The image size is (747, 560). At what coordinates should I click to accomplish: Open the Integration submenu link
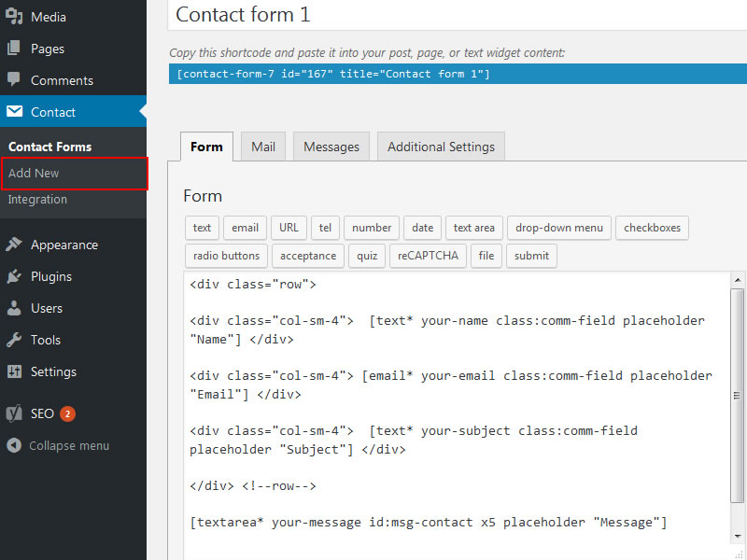click(x=37, y=200)
